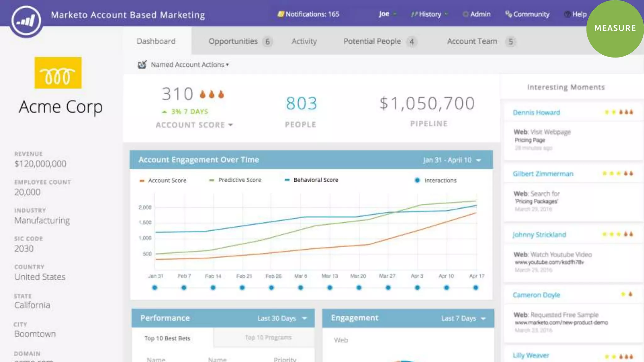Open Lilly Weaver's profile
The height and width of the screenshot is (362, 644).
tap(531, 355)
